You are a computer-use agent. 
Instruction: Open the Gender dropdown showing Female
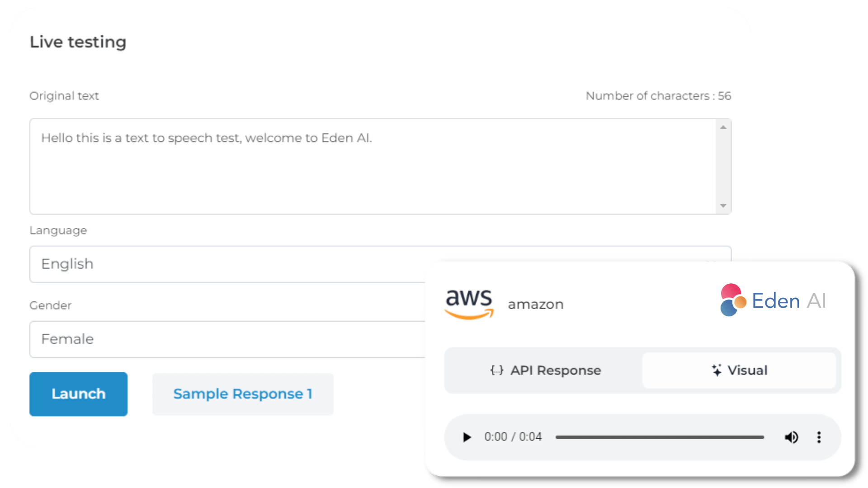point(226,339)
